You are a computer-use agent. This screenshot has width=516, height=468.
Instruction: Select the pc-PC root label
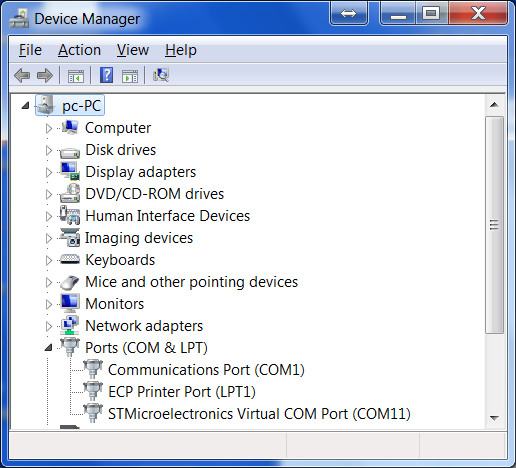click(82, 106)
